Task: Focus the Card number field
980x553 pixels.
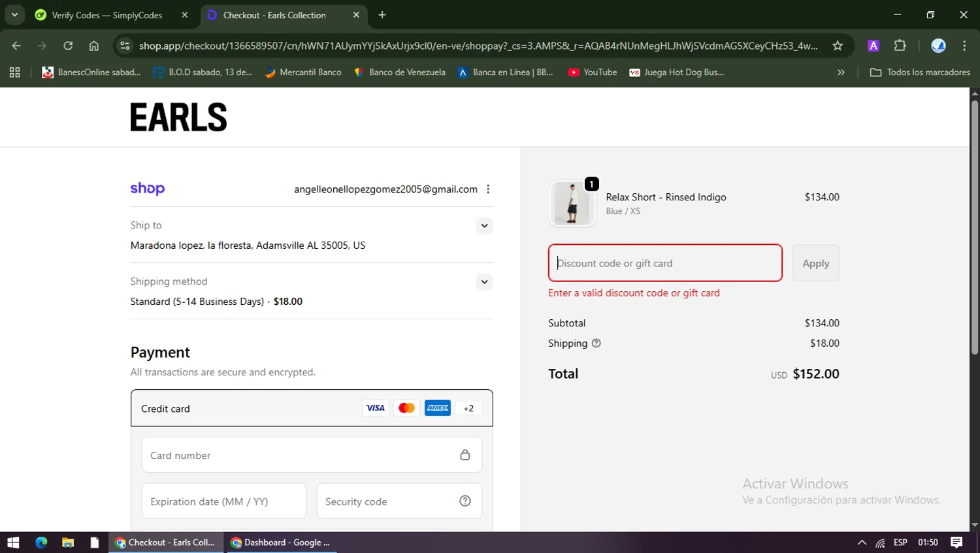Action: (312, 455)
